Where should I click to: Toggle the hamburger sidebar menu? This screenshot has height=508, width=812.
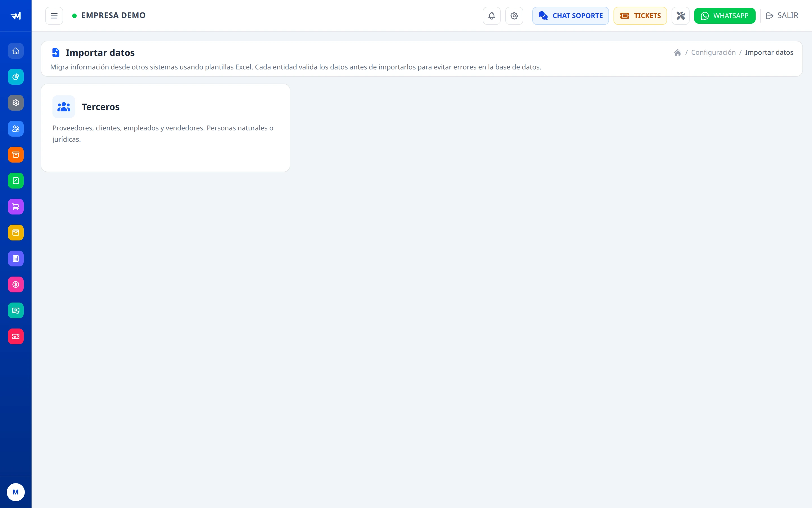click(54, 16)
